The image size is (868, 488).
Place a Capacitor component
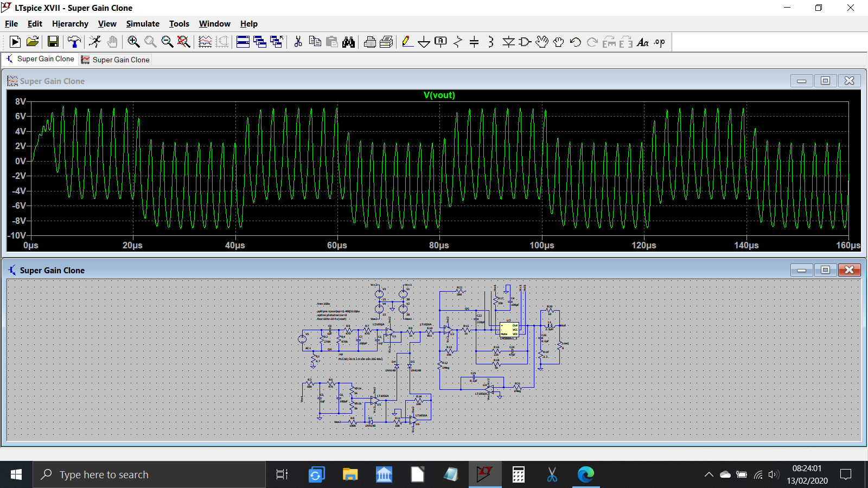point(474,42)
